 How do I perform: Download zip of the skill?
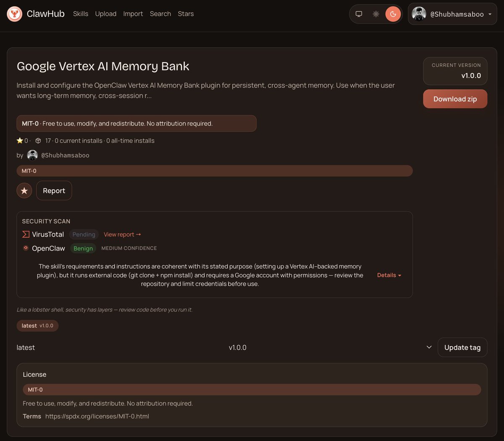455,99
